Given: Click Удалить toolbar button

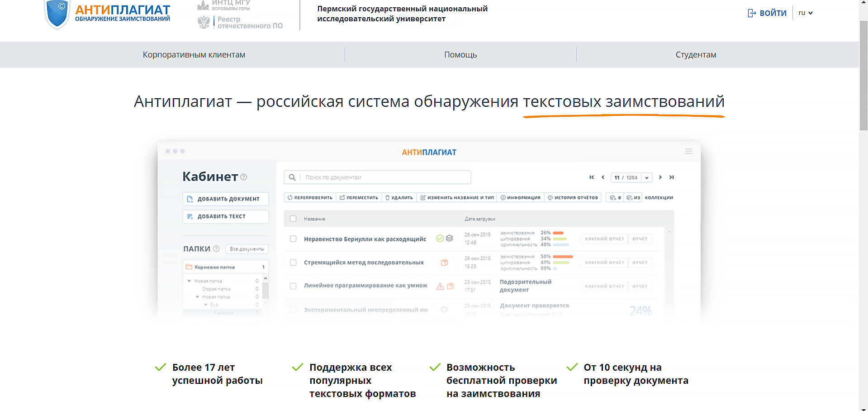Looking at the screenshot, I should (x=399, y=198).
